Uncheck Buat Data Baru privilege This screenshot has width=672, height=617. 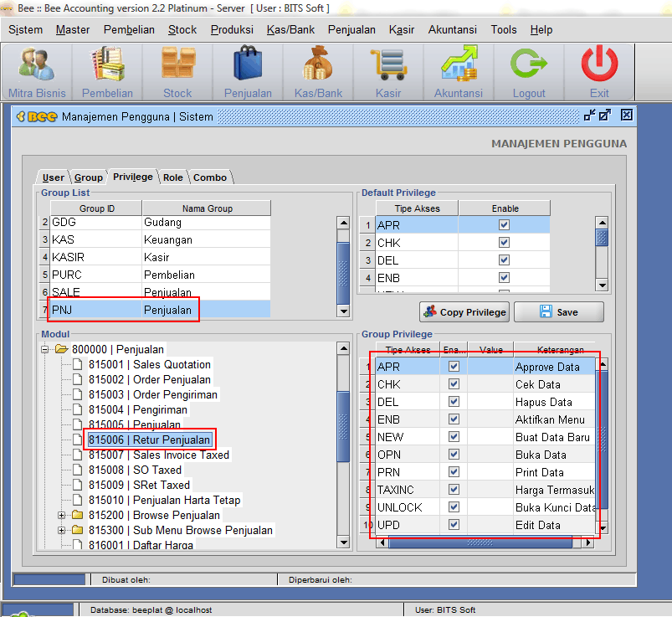[x=454, y=436]
